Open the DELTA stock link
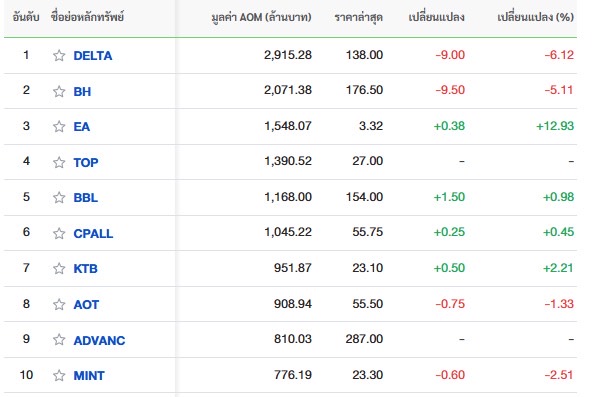This screenshot has height=397, width=598. [93, 56]
